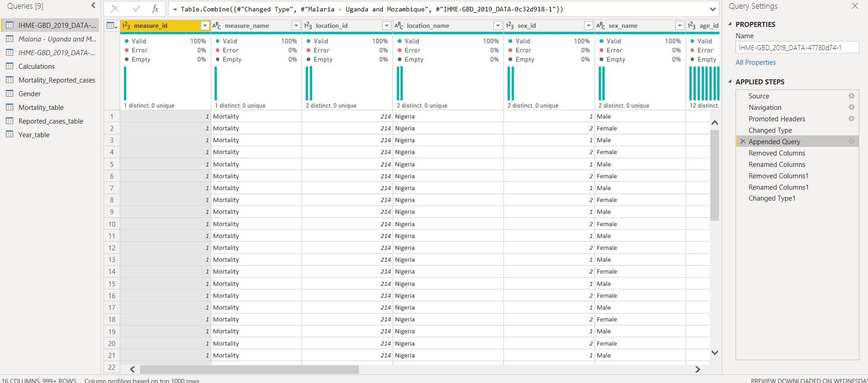Open the fx insert step function

pyautogui.click(x=155, y=9)
